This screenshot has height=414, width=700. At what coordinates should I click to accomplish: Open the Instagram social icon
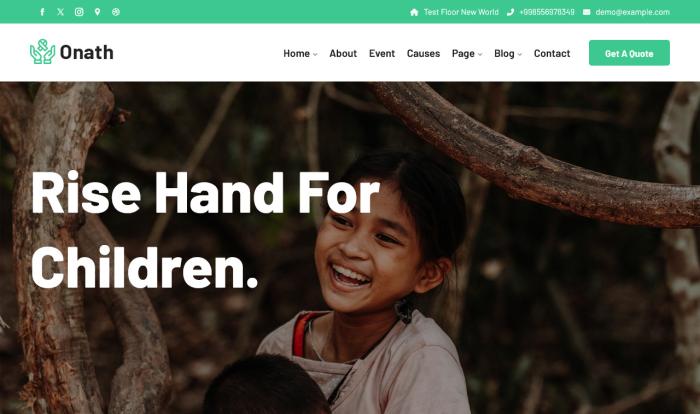(x=79, y=12)
